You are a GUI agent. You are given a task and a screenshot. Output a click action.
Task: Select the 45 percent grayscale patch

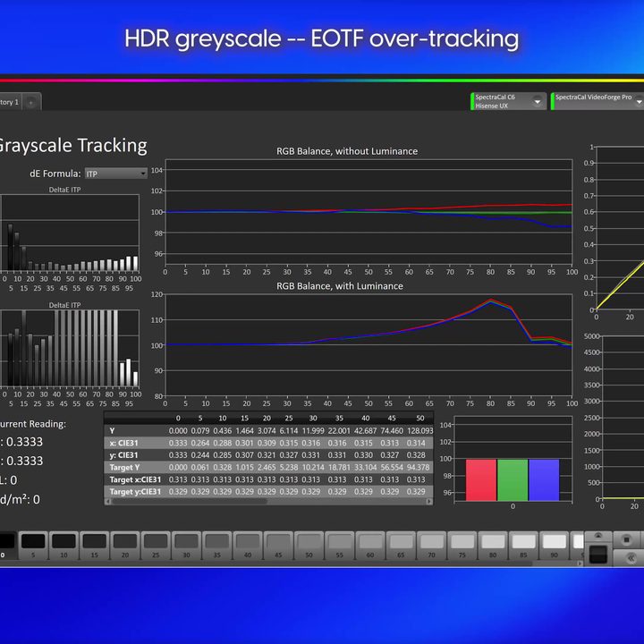point(278,545)
